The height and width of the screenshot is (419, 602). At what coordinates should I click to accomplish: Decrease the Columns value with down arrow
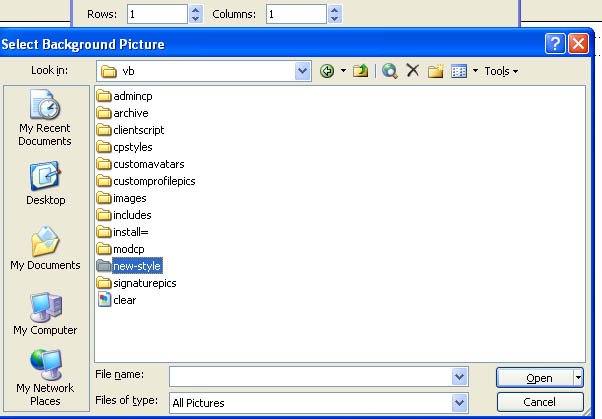click(x=335, y=19)
